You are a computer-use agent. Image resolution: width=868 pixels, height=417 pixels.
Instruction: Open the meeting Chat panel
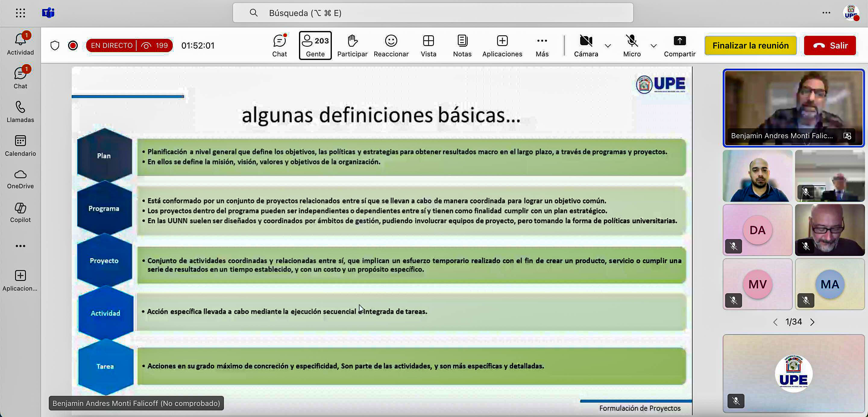pyautogui.click(x=279, y=45)
